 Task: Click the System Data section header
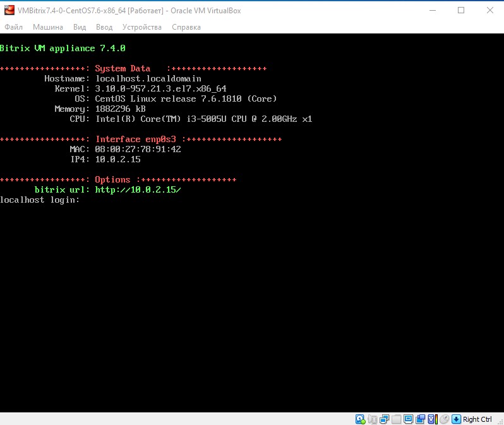pos(123,68)
